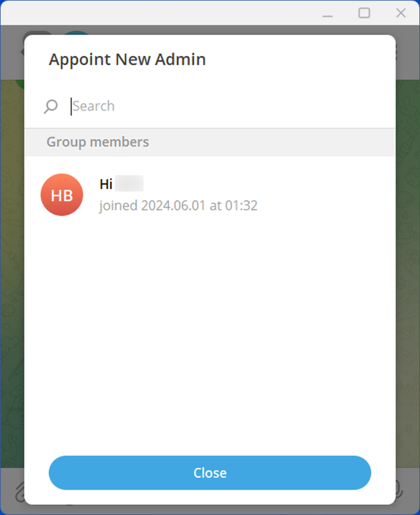This screenshot has height=515, width=420.
Task: Choose the member named Hi as admin
Action: 210,195
